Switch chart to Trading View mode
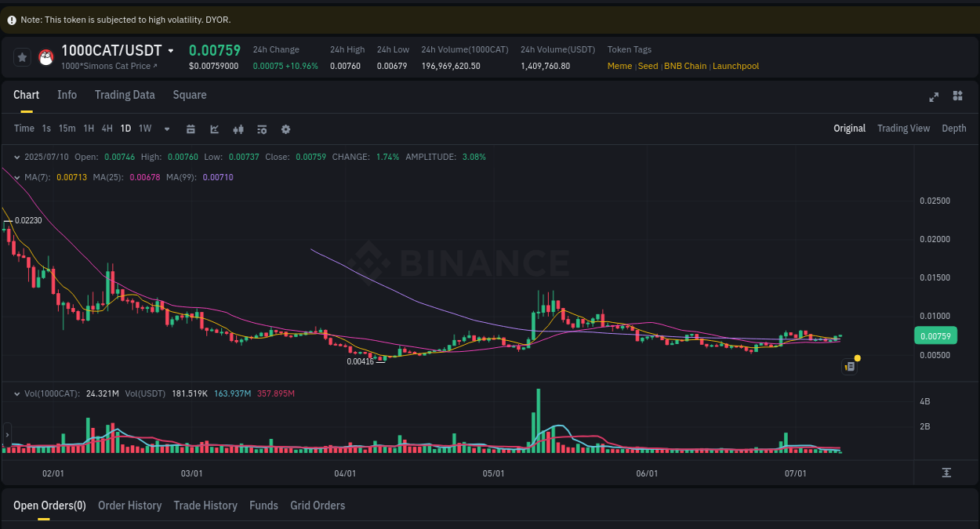The width and height of the screenshot is (980, 529). (x=903, y=128)
